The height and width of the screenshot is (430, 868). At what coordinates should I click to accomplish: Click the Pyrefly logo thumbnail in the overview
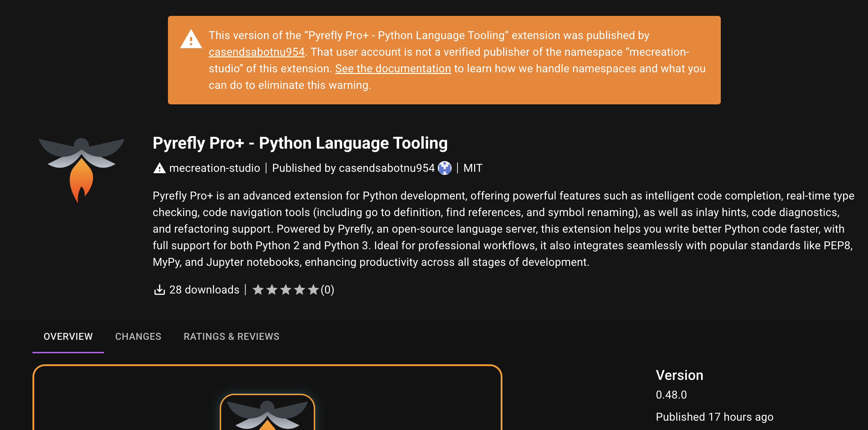pyautogui.click(x=267, y=412)
